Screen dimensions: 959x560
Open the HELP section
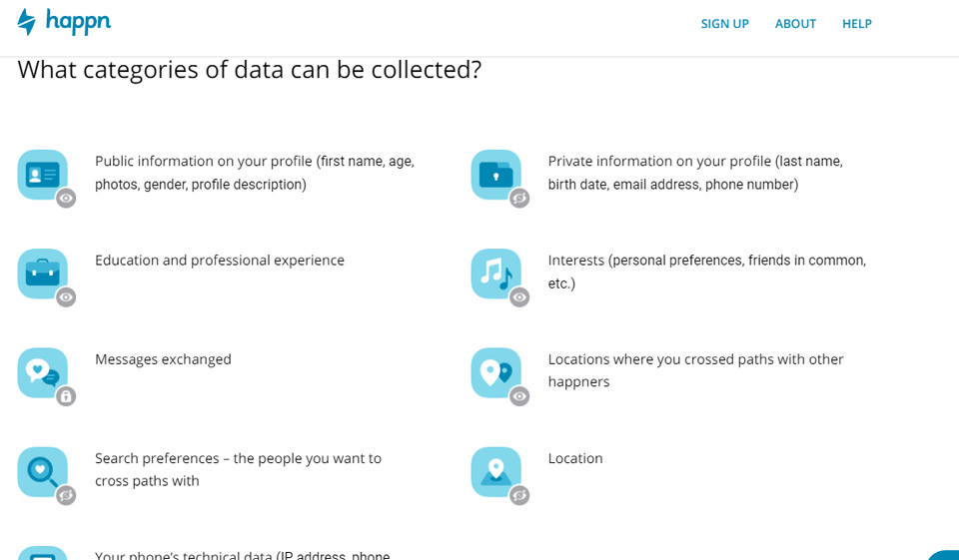(857, 24)
